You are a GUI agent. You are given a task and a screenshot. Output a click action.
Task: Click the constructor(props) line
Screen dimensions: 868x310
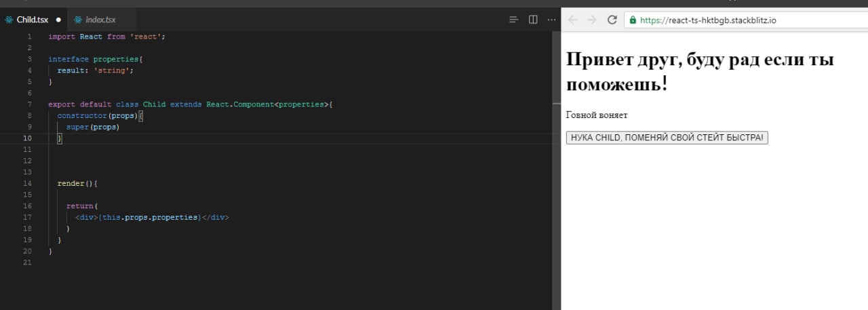click(100, 116)
